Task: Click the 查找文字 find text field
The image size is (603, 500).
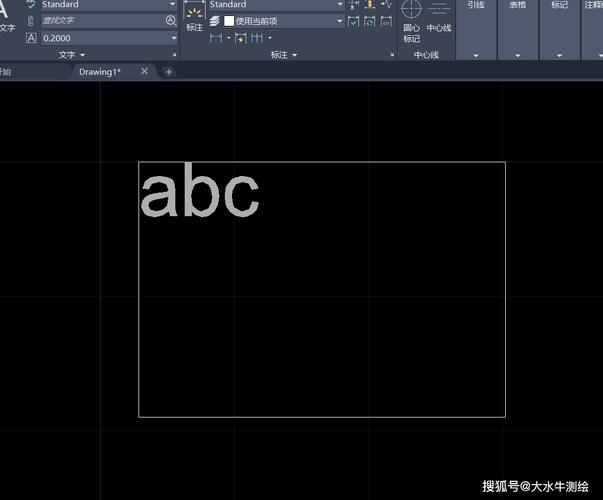Action: coord(100,21)
